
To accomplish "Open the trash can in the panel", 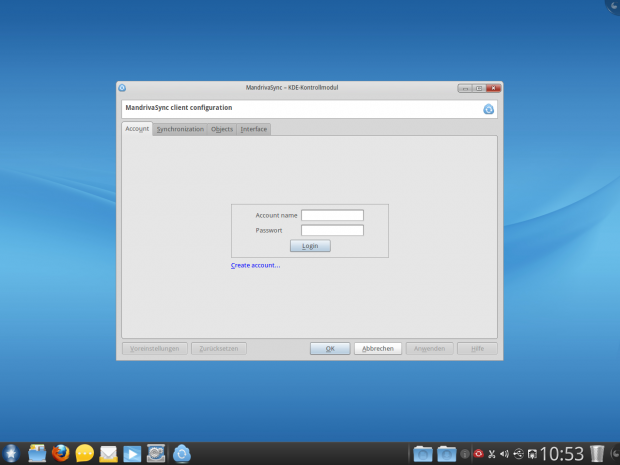I will [597, 454].
